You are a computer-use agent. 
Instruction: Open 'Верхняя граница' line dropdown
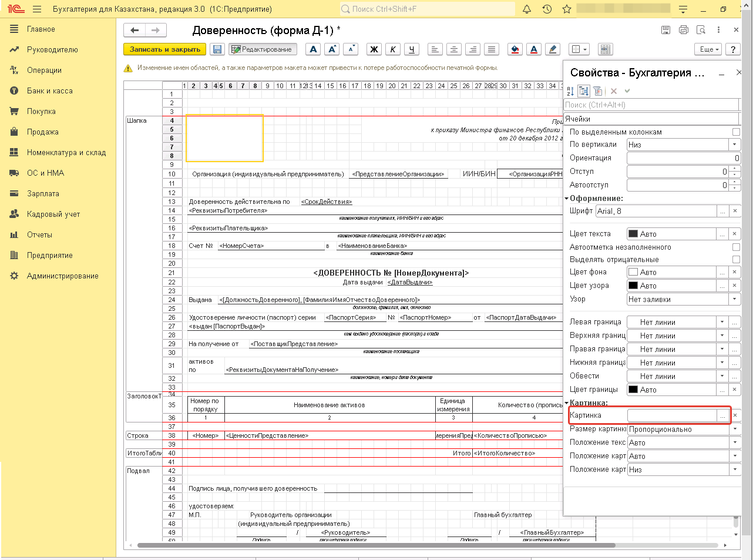(x=722, y=336)
